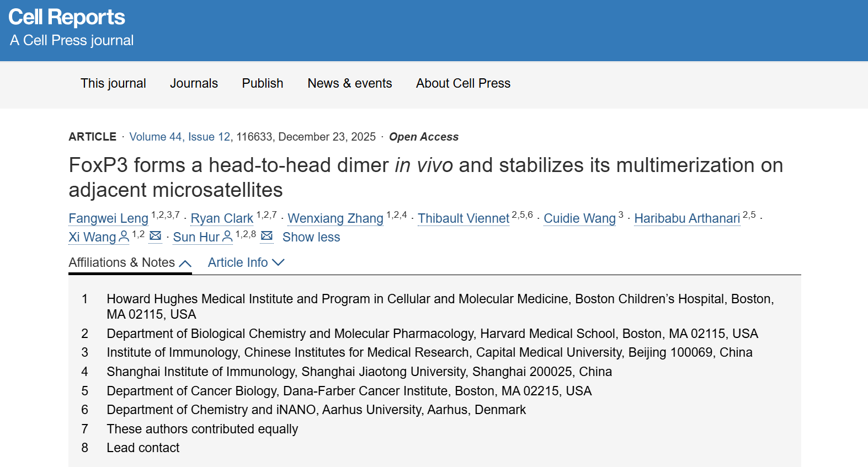
Task: Open the Volume 44, Issue 12 link
Action: [180, 137]
